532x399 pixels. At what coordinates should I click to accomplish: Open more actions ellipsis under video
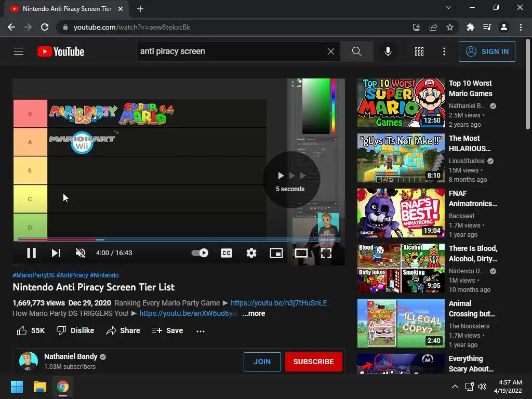201,331
